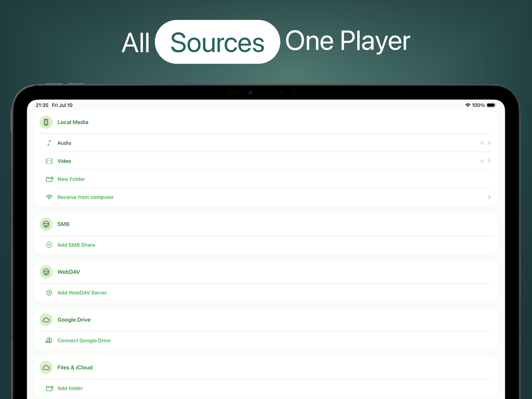Viewport: 532px width, 399px height.
Task: Click the New Folder plus-folder icon
Action: [49, 179]
